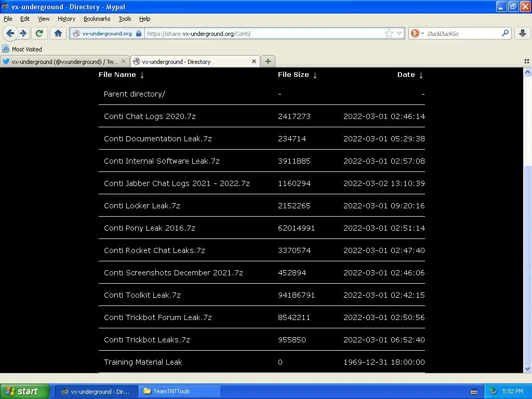Download Conti Trickbot Forum Leak.7z

(158, 317)
